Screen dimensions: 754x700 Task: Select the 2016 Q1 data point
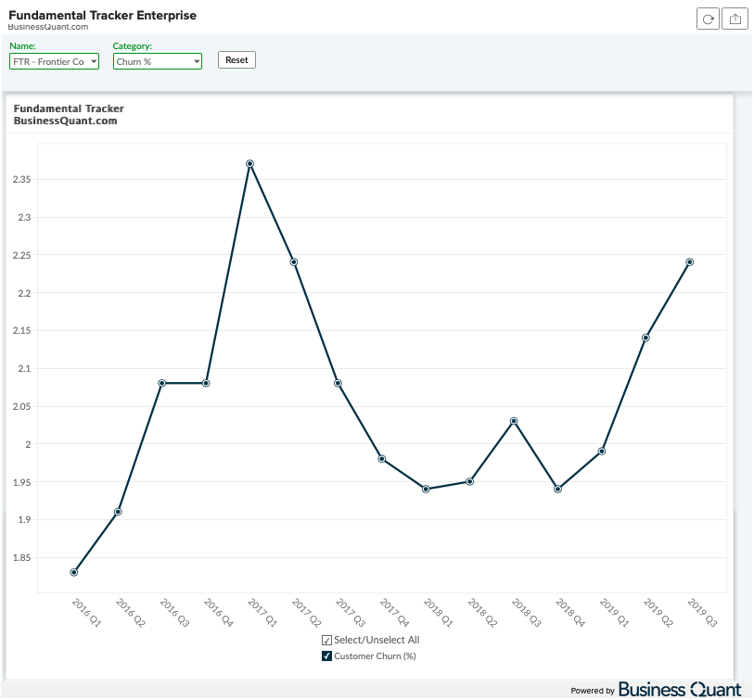[x=74, y=573]
